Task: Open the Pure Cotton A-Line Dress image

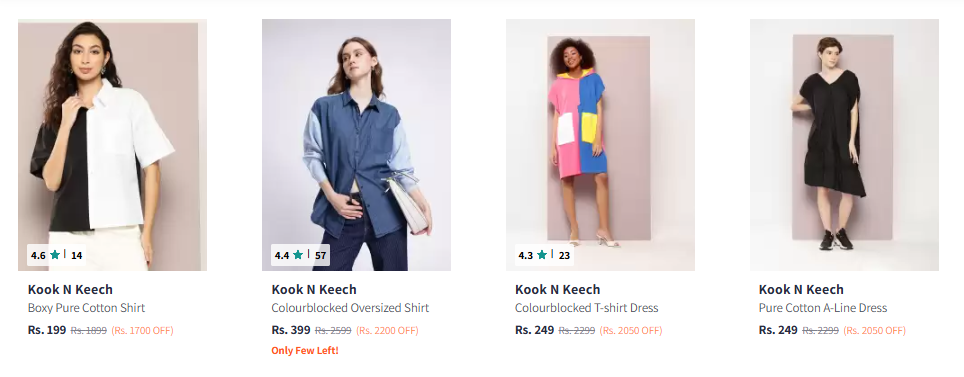Action: pos(844,145)
